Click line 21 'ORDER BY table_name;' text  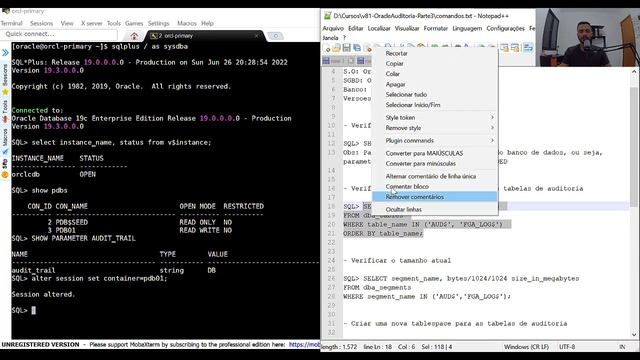(383, 233)
